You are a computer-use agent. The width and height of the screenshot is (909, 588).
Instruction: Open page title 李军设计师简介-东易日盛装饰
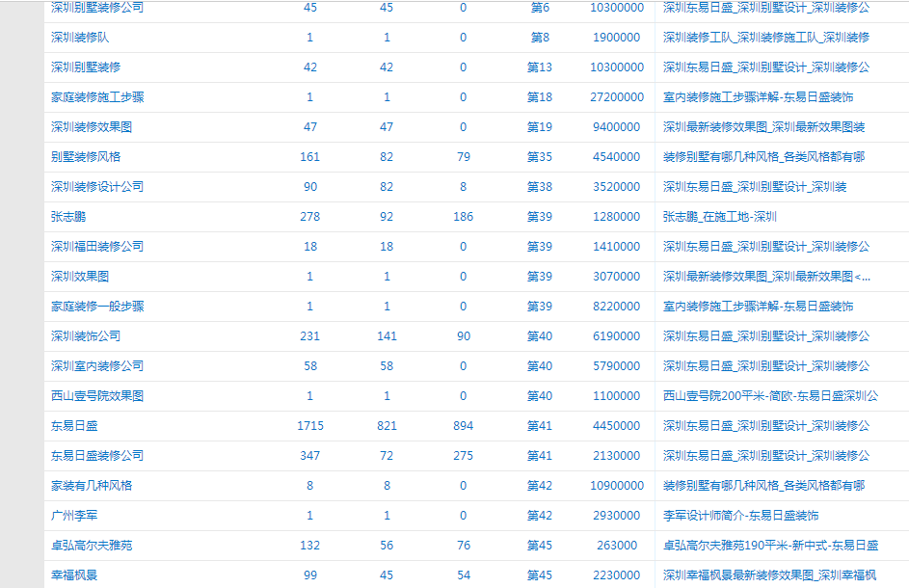pyautogui.click(x=741, y=516)
